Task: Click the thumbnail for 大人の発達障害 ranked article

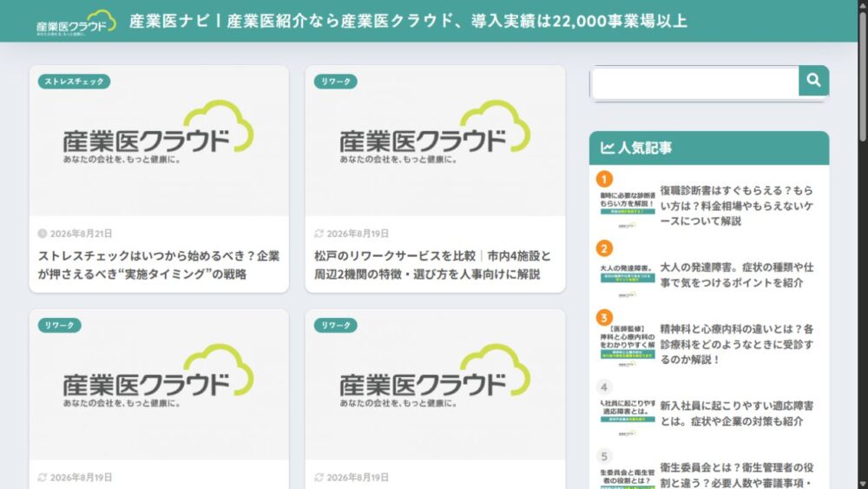Action: pos(628,281)
